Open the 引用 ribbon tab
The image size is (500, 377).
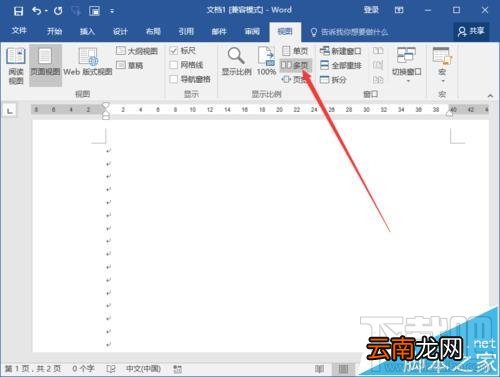[186, 31]
